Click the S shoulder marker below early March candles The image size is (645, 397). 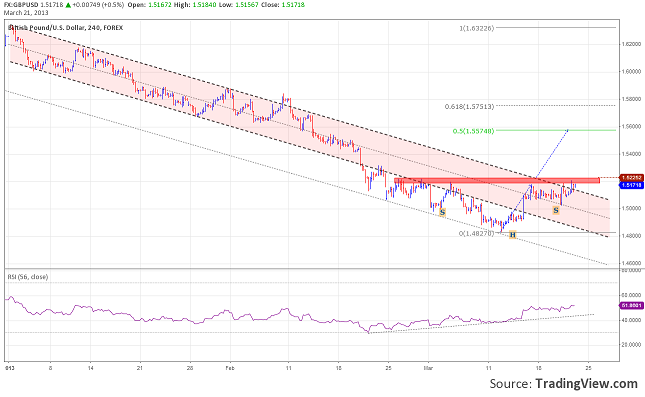point(442,212)
